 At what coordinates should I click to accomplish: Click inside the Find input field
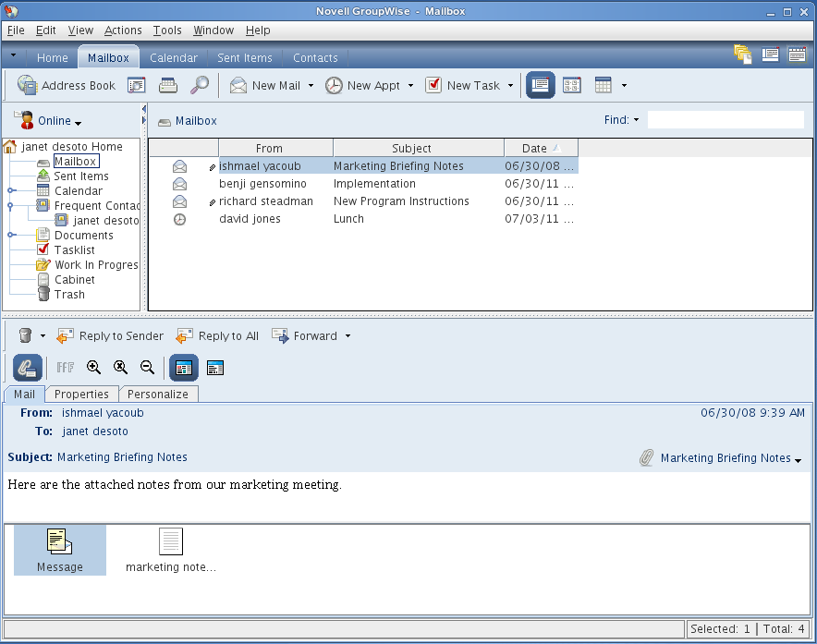pos(726,119)
